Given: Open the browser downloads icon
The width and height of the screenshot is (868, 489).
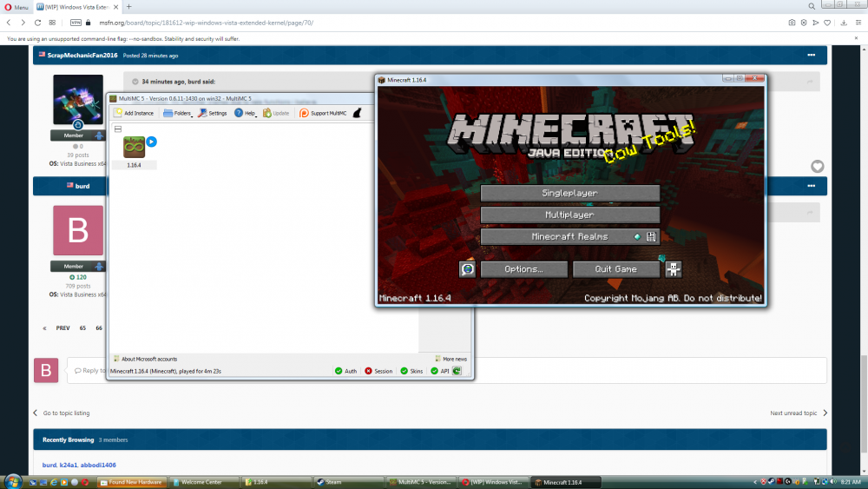Looking at the screenshot, I should tap(844, 23).
